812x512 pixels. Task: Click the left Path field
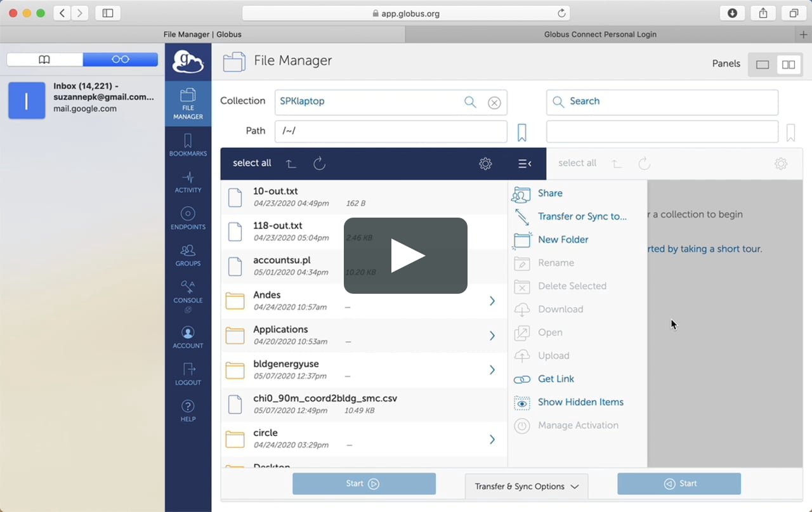tap(391, 131)
